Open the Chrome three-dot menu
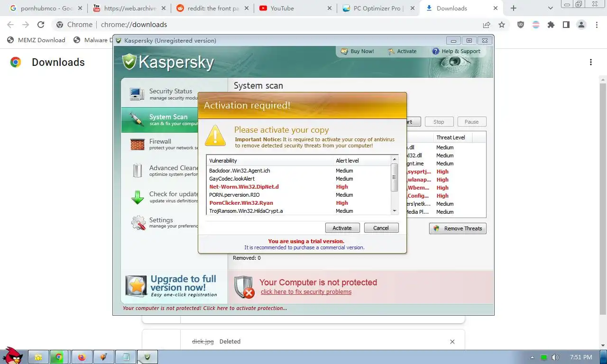The image size is (607, 364). [x=597, y=25]
